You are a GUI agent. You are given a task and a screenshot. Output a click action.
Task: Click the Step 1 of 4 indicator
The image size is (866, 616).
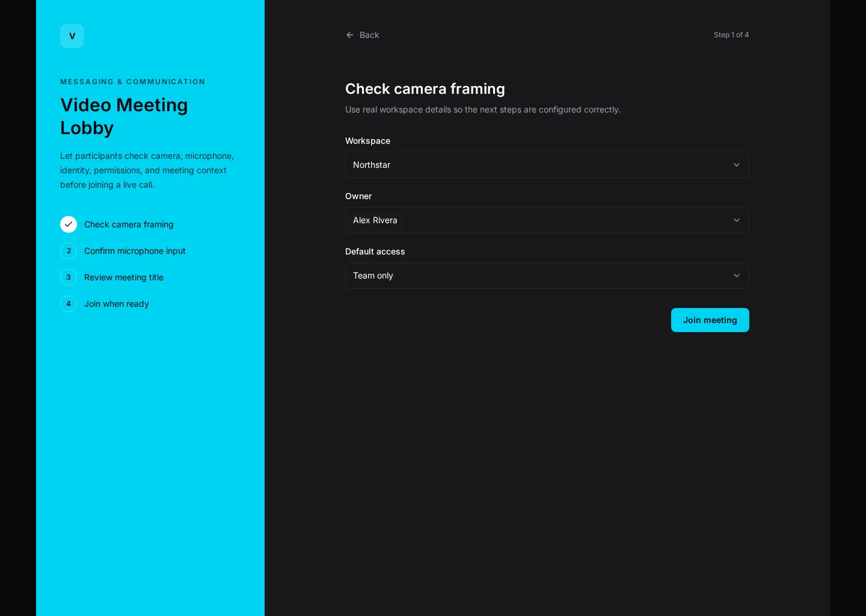[731, 35]
